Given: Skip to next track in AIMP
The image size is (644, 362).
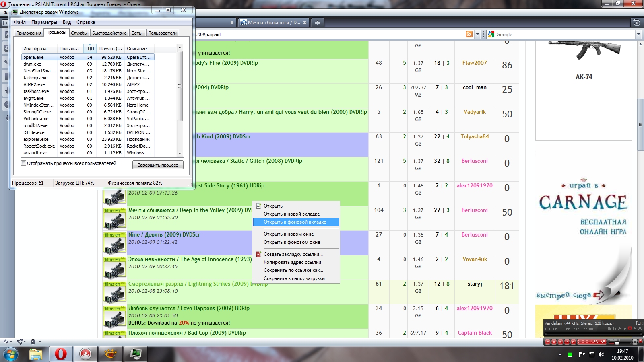Looking at the screenshot, I should tap(573, 342).
